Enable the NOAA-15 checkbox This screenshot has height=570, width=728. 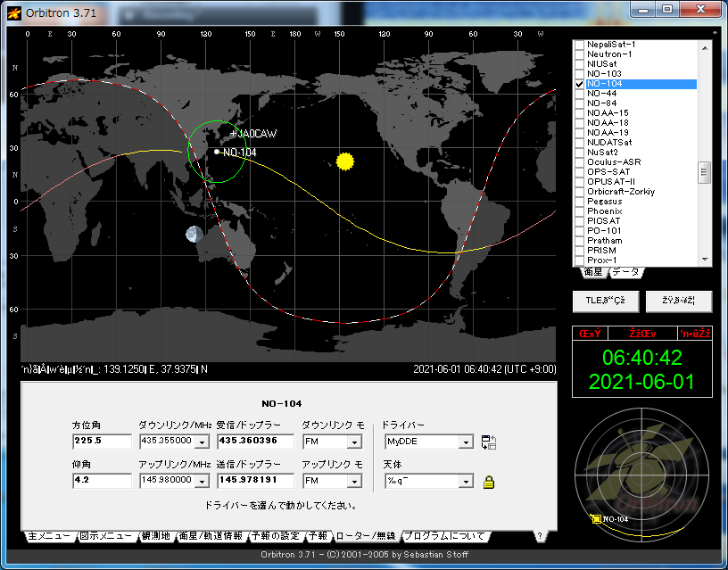579,113
